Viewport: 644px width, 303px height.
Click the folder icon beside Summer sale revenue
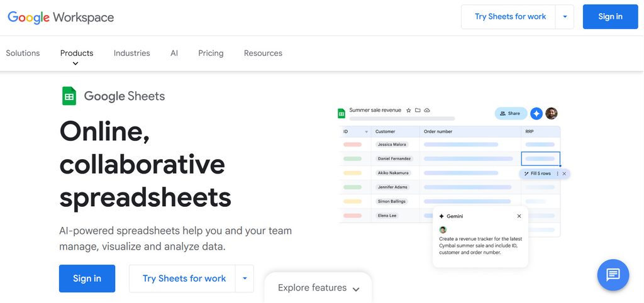418,110
